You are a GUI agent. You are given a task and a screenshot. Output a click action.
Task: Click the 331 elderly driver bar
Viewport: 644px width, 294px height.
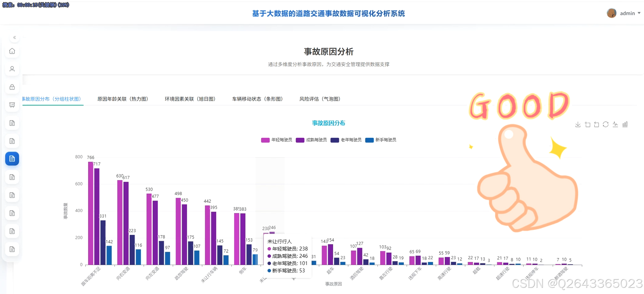pyautogui.click(x=103, y=243)
